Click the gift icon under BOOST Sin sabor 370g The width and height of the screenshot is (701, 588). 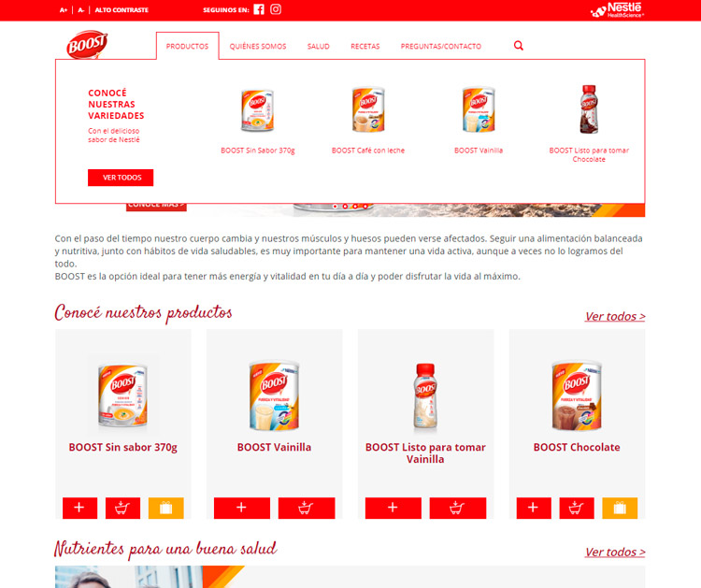(165, 508)
